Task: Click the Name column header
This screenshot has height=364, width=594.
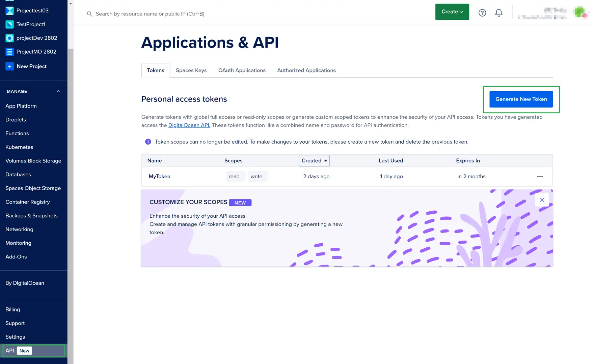Action: pos(154,161)
